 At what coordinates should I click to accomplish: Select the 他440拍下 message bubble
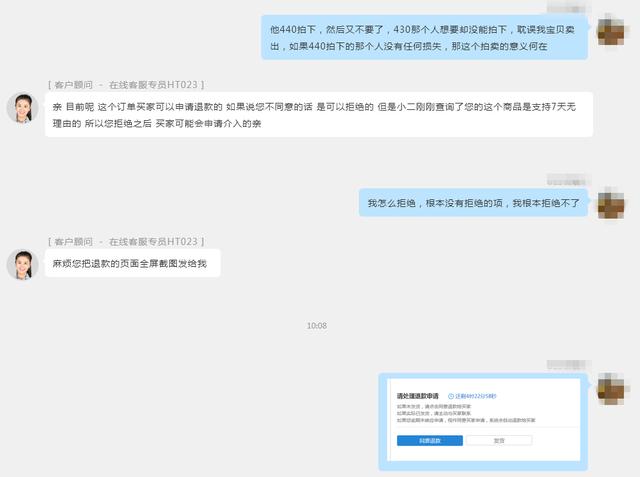click(424, 38)
